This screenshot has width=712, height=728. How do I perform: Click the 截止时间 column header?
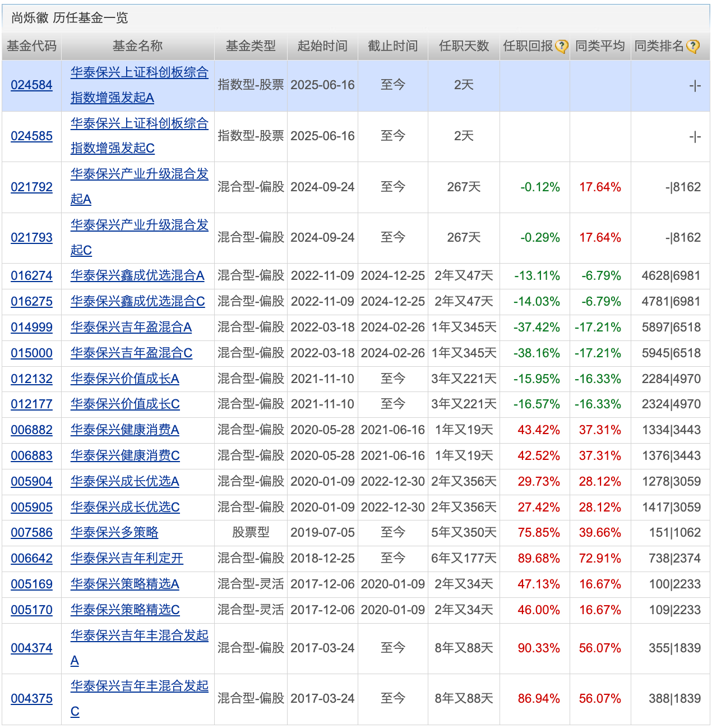point(392,47)
